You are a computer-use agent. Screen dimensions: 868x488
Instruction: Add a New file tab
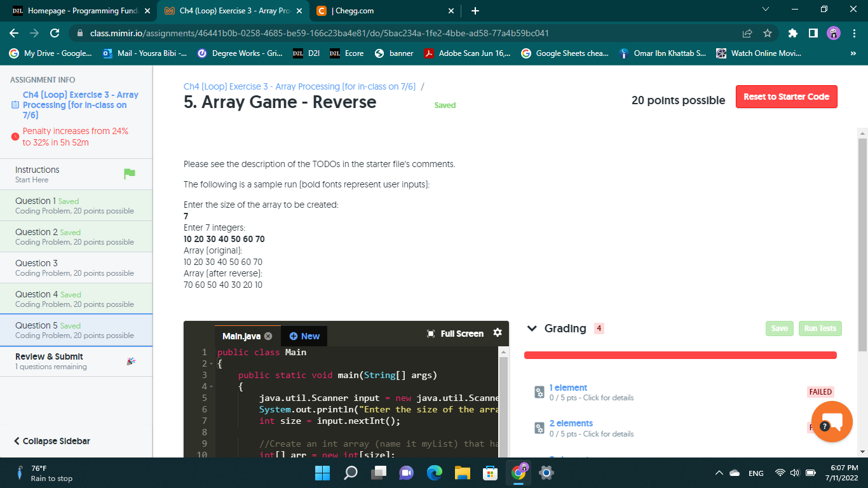304,336
